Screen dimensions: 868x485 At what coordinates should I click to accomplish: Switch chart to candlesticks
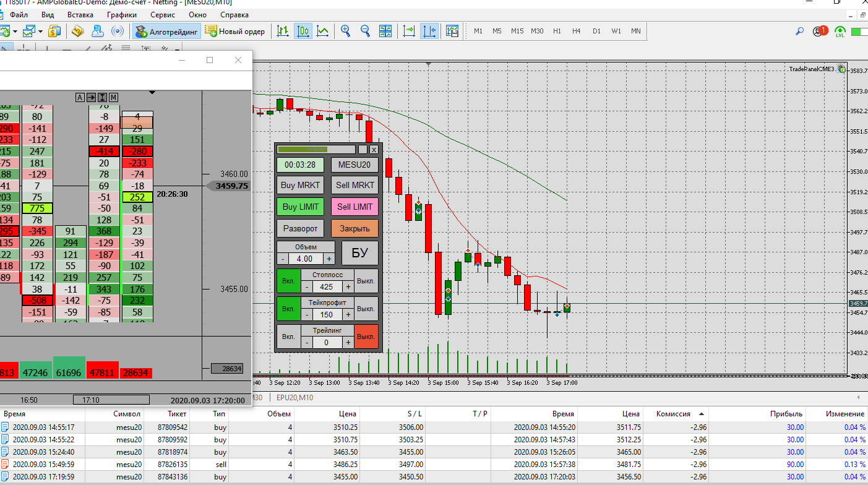click(303, 31)
